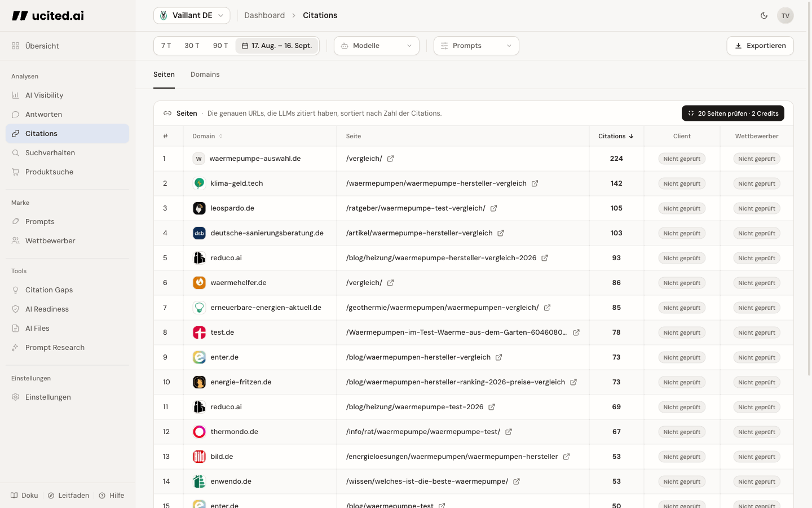The height and width of the screenshot is (508, 812).
Task: Click the Citations breadcrumb
Action: click(320, 16)
